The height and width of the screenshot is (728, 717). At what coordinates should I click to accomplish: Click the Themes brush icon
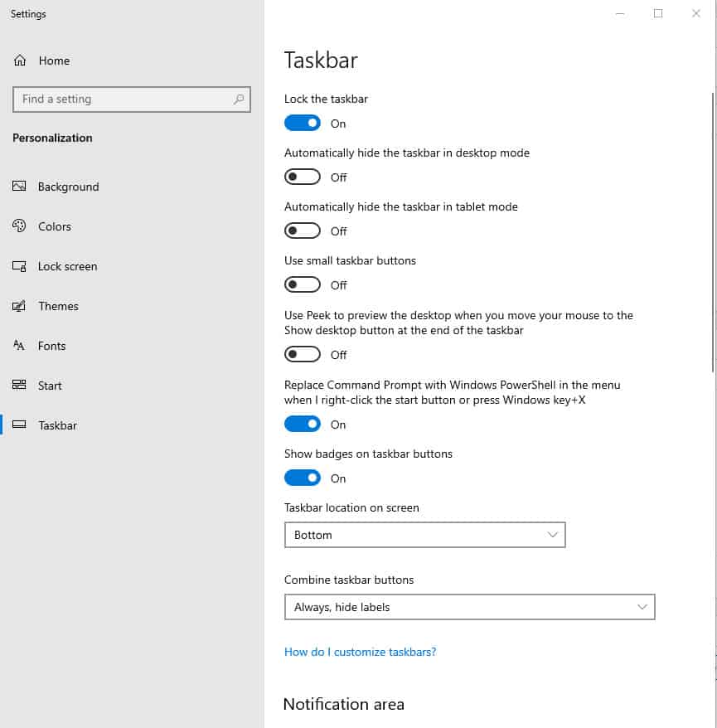click(19, 306)
